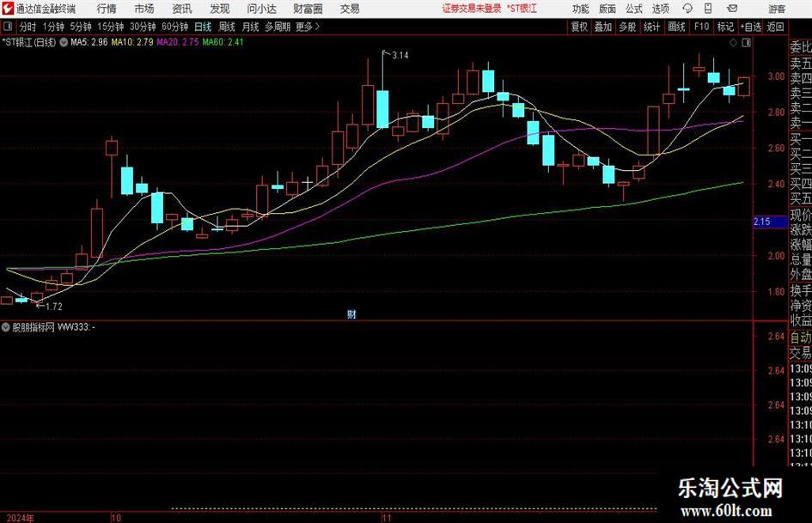Open the F10 company info

pyautogui.click(x=701, y=27)
